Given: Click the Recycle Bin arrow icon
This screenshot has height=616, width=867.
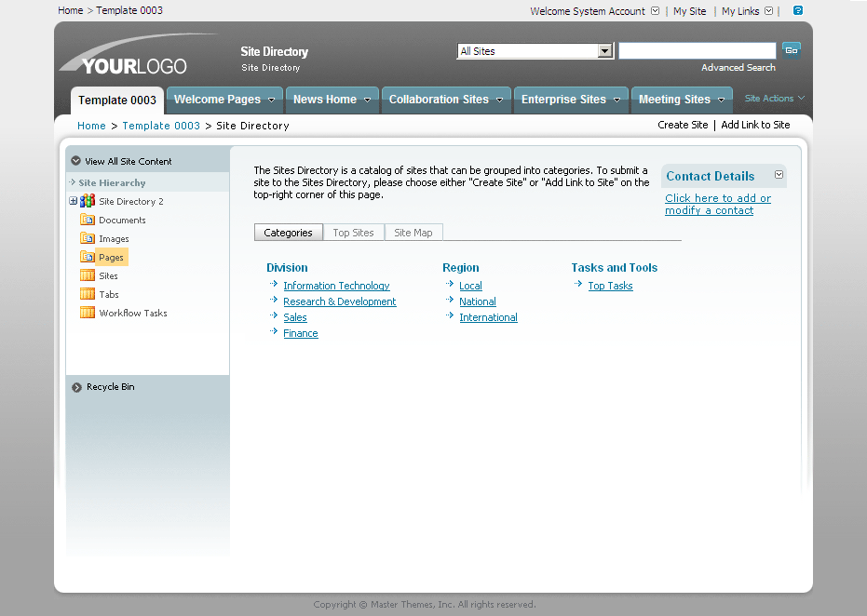Looking at the screenshot, I should [77, 387].
